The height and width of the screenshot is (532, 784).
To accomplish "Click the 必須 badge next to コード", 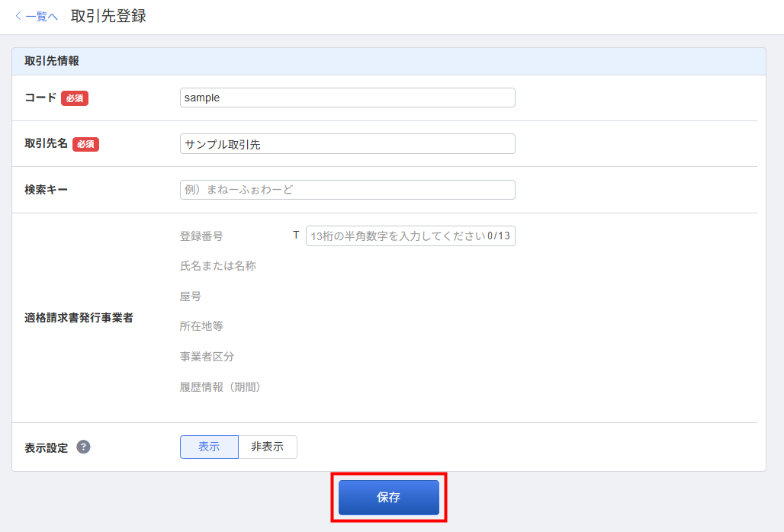I will (75, 98).
